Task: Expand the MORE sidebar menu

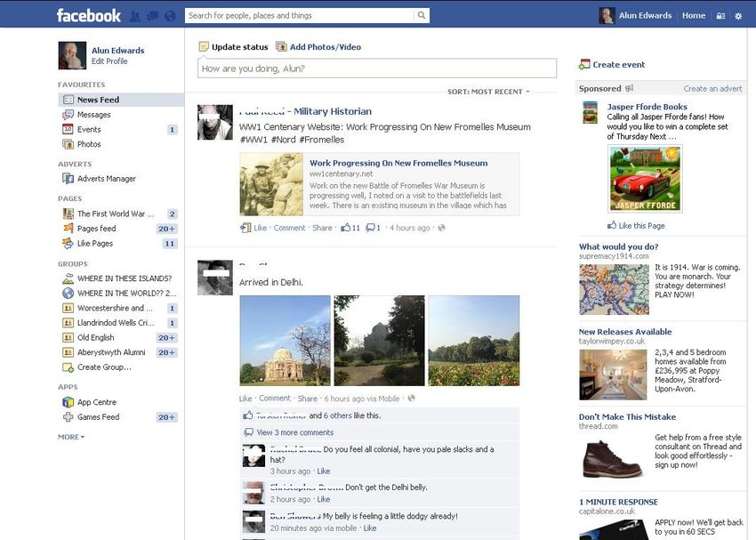Action: point(71,437)
